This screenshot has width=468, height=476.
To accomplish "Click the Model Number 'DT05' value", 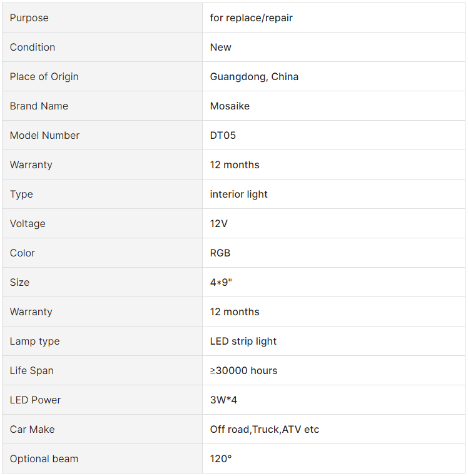I will pyautogui.click(x=223, y=135).
